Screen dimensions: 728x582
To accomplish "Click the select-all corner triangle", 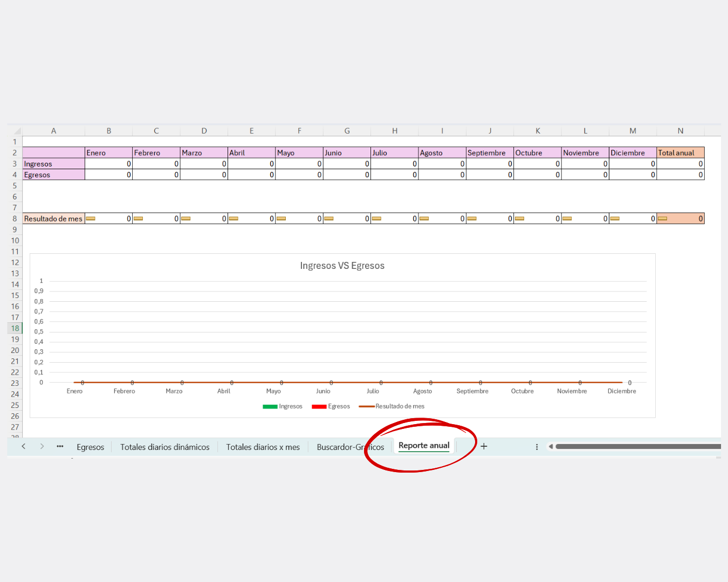I will pyautogui.click(x=17, y=131).
